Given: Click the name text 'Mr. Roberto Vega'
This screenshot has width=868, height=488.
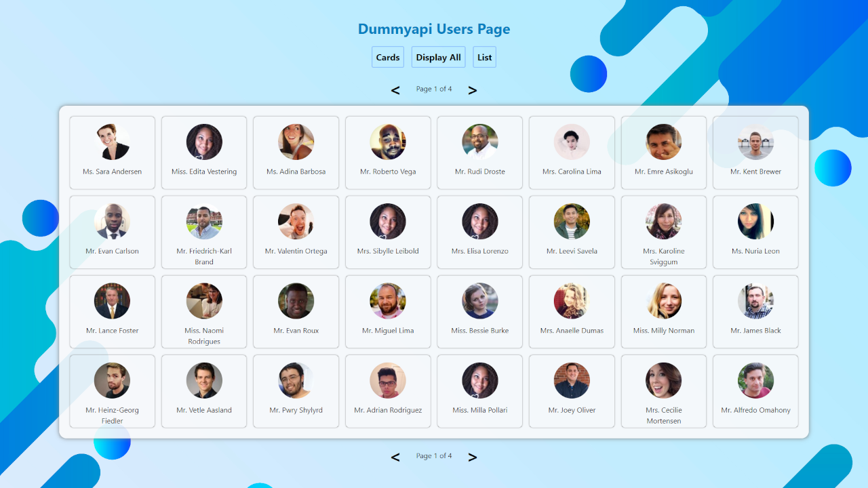Looking at the screenshot, I should [388, 171].
